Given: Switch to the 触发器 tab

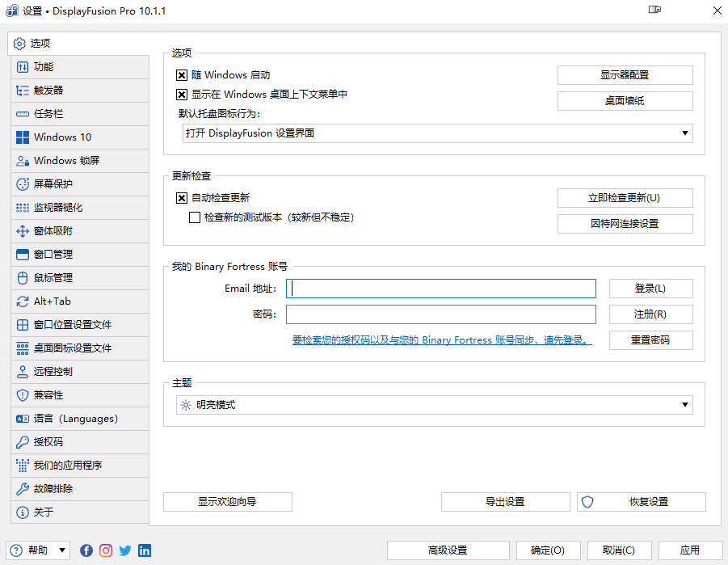Looking at the screenshot, I should click(x=48, y=91).
